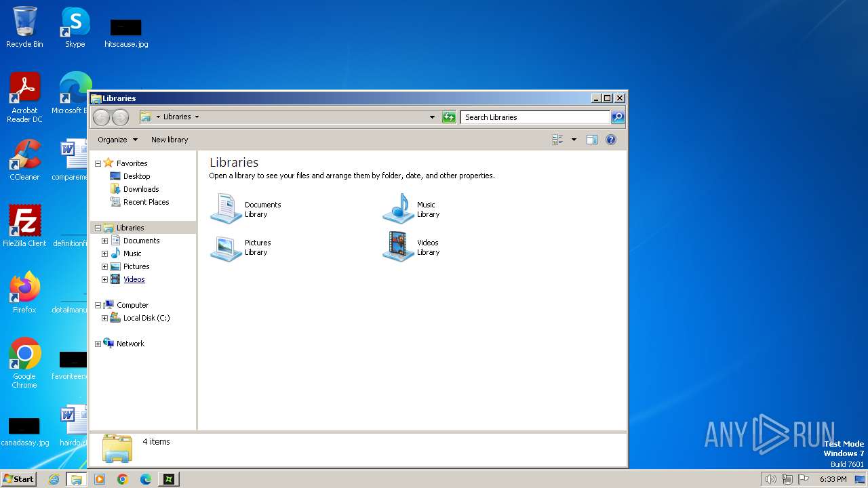868x488 pixels.
Task: Click the Chrome icon on the taskbar
Action: click(123, 479)
